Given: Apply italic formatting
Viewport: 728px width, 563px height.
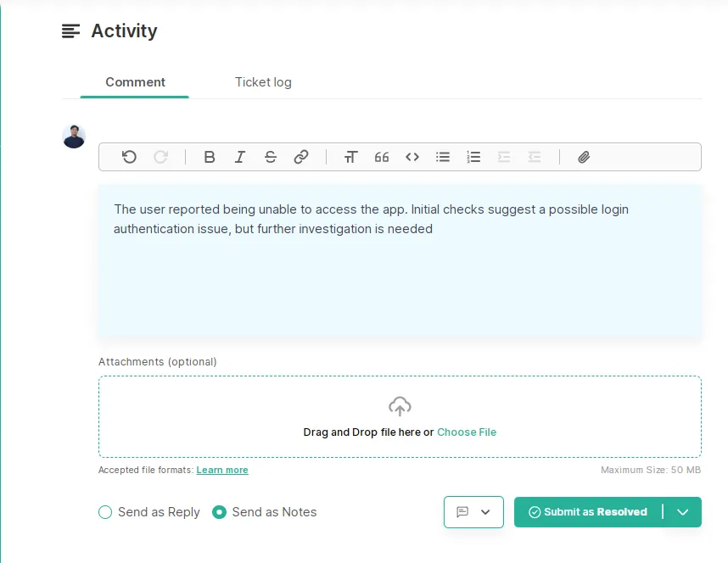Looking at the screenshot, I should click(x=239, y=158).
